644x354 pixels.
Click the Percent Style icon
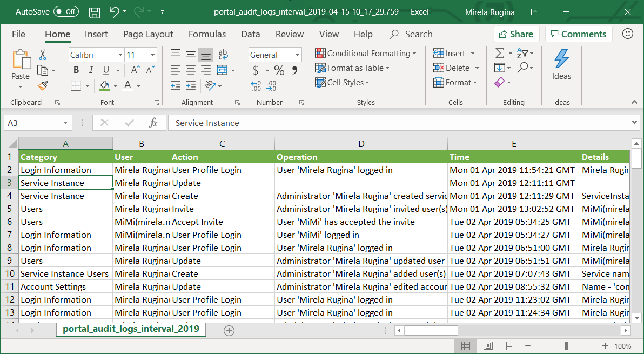(x=279, y=70)
